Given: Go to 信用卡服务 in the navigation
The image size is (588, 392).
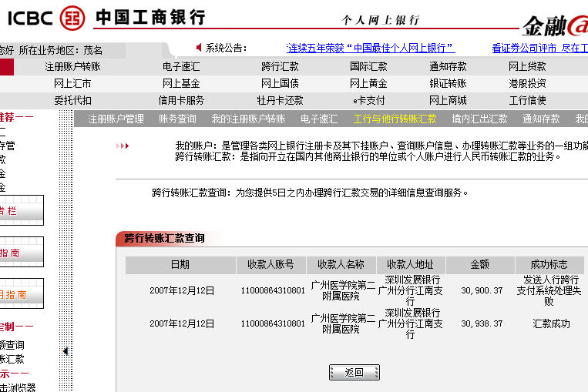Looking at the screenshot, I should [181, 100].
